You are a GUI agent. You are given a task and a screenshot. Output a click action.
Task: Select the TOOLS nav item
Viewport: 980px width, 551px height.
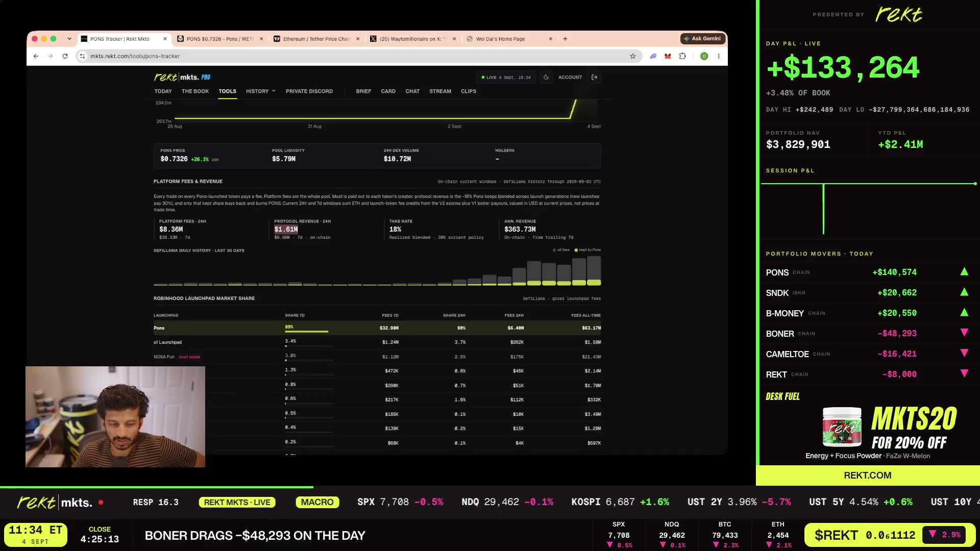(227, 91)
